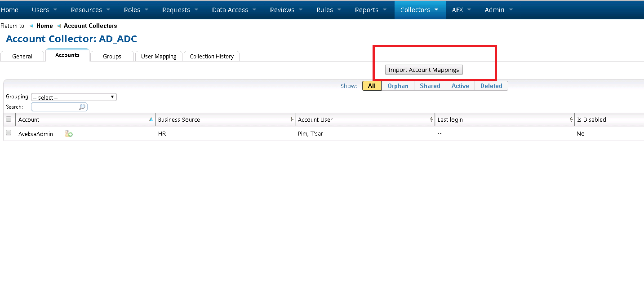Image resolution: width=644 pixels, height=291 pixels.
Task: Expand the Users menu
Action: tap(44, 9)
